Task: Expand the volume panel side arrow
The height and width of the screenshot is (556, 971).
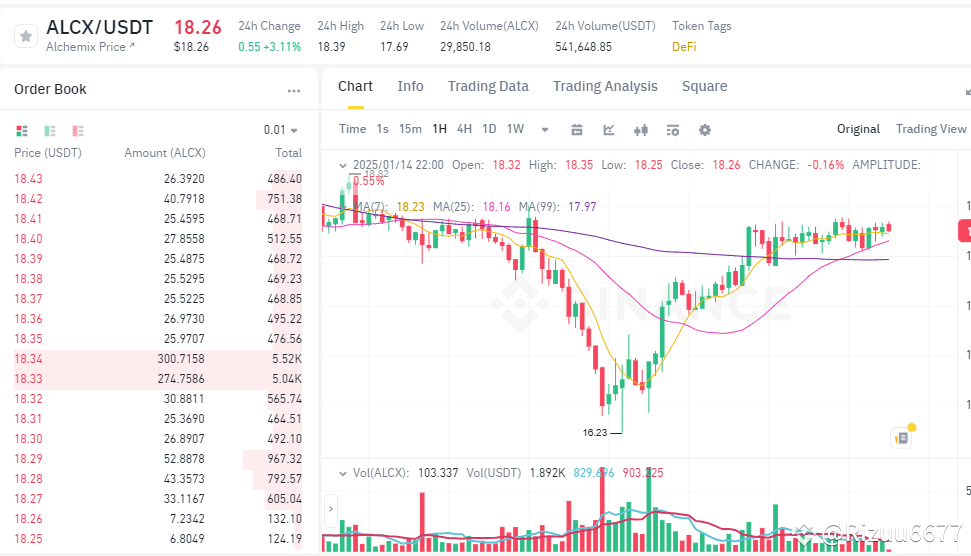Action: 331,509
